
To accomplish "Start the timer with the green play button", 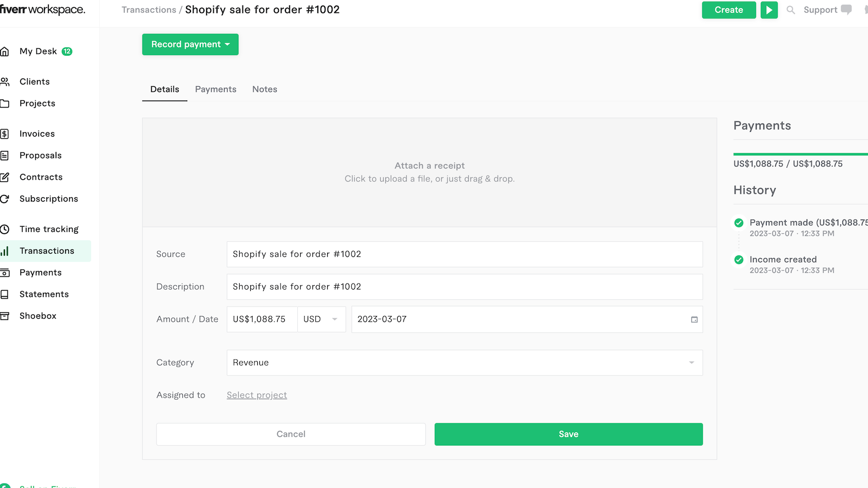I will [769, 10].
